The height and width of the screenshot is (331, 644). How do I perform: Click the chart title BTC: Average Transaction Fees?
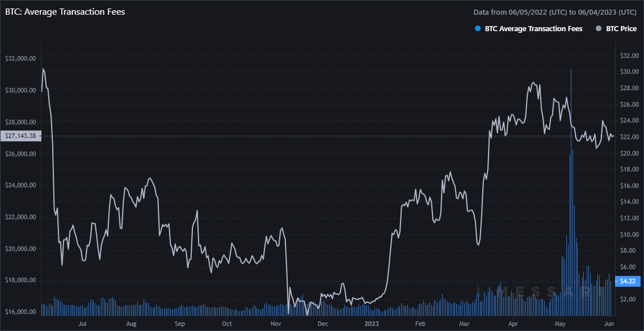[x=65, y=12]
